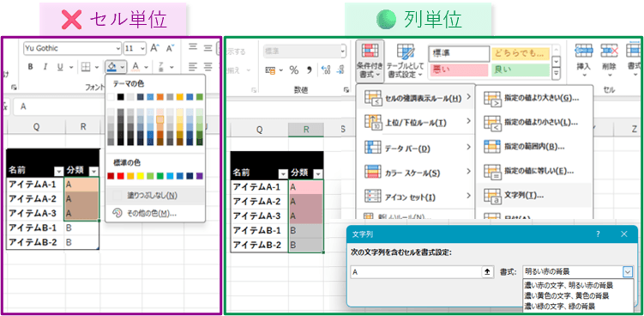Toggle Italic formatting in left Excel ribbon
Viewport: 644px width, 316px height.
click(x=45, y=67)
